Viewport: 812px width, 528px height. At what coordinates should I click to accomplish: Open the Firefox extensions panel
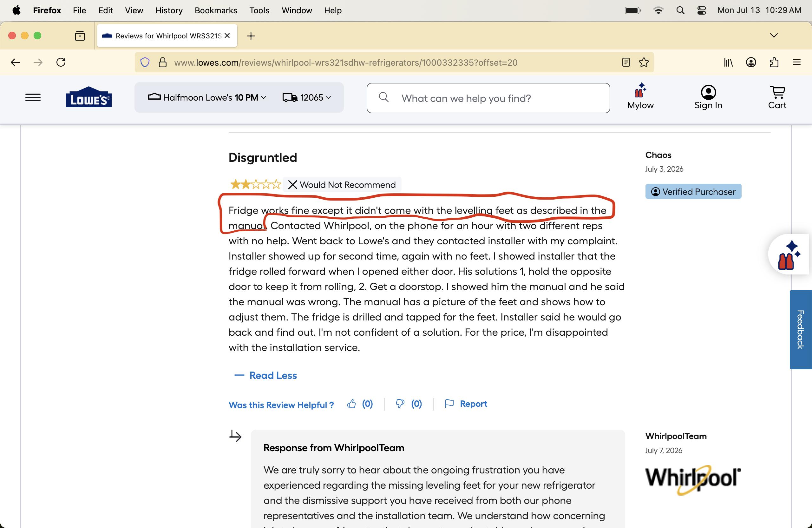click(x=774, y=63)
